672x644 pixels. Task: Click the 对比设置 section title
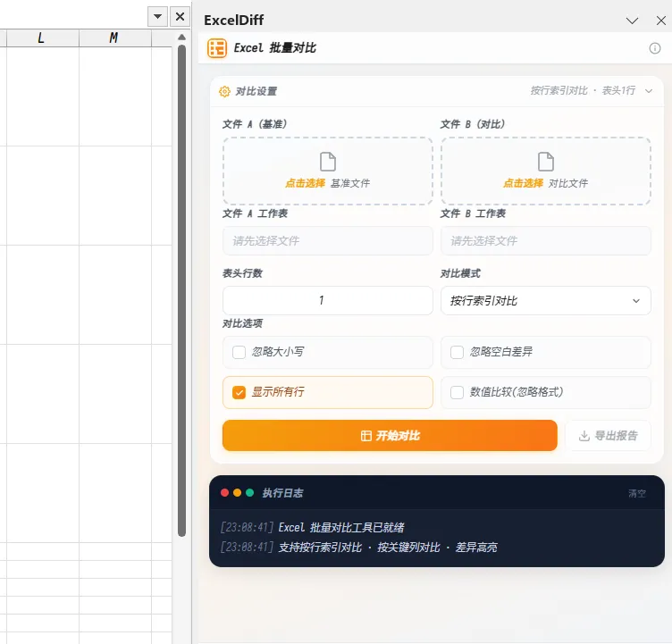[256, 91]
